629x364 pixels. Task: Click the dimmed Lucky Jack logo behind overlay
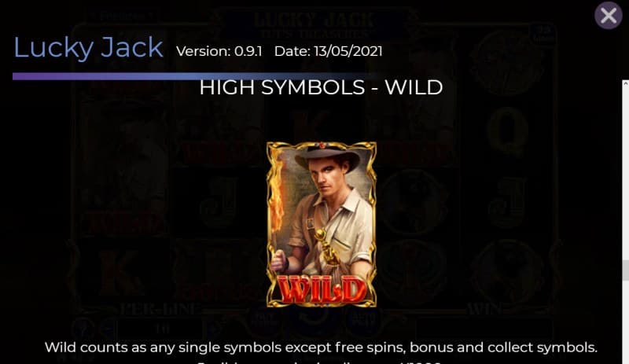[x=315, y=24]
